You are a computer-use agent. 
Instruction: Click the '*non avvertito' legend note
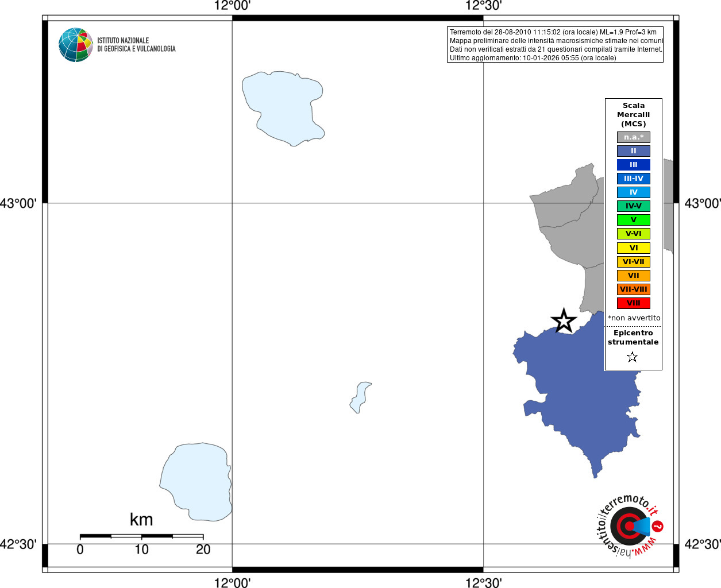(634, 318)
